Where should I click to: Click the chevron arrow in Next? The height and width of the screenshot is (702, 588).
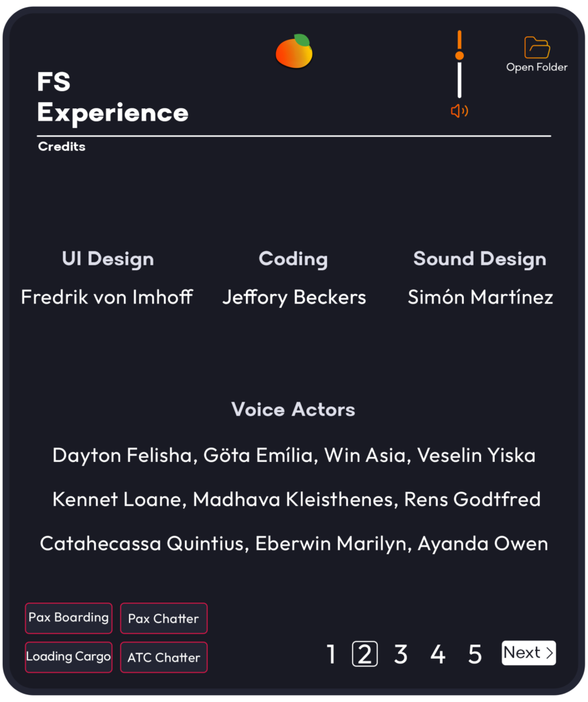[x=549, y=653]
